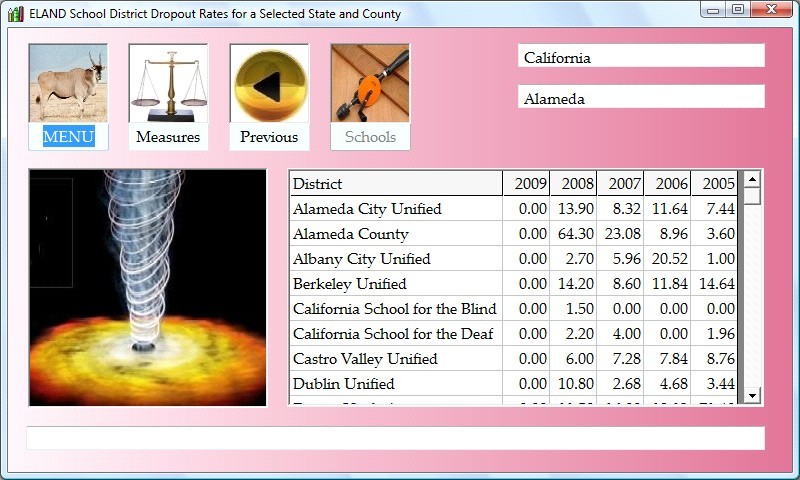The width and height of the screenshot is (800, 480).
Task: Click the golden Previous arrow icon
Action: 269,83
